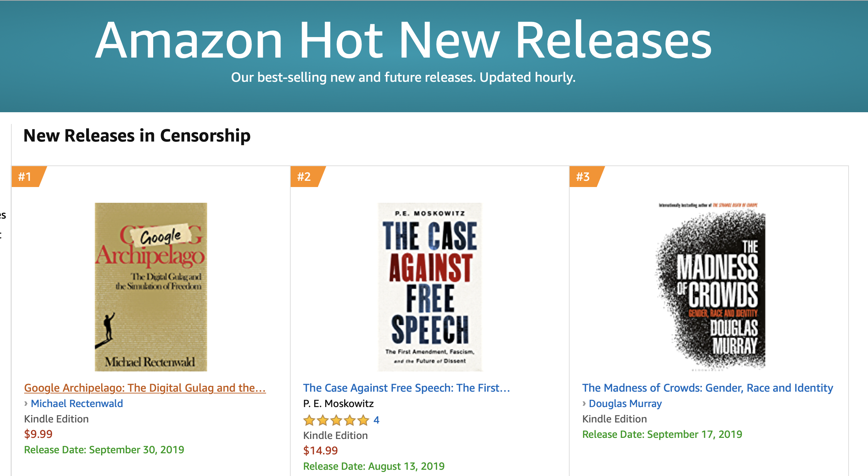
Task: Click the five-star rating for Moskowitz's book
Action: point(336,420)
